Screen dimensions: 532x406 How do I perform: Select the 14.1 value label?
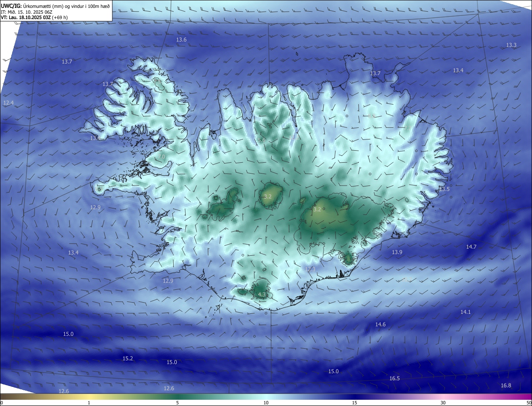pos(465,312)
